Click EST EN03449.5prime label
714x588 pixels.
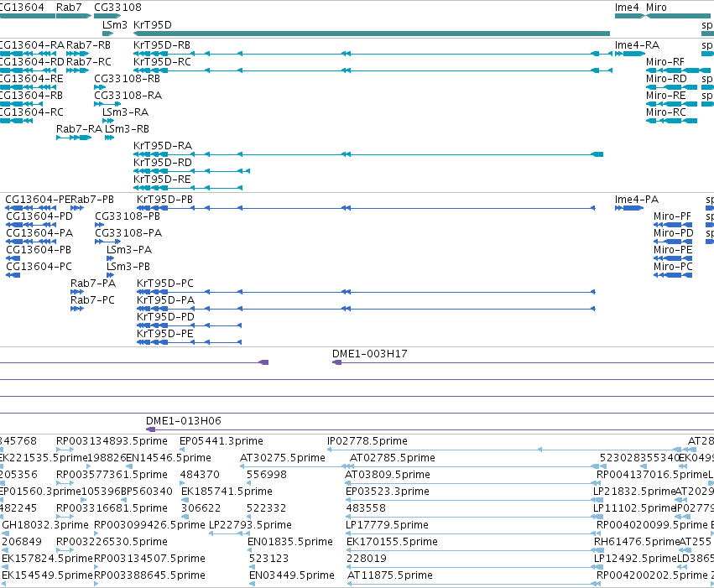pos(291,575)
